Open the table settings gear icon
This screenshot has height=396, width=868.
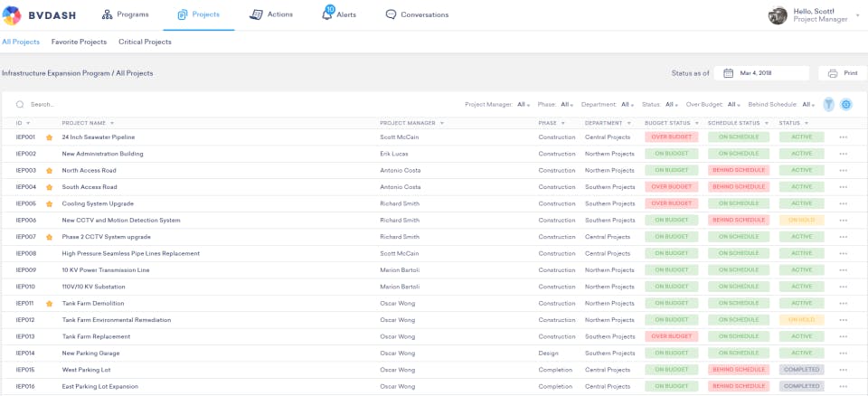coord(846,104)
